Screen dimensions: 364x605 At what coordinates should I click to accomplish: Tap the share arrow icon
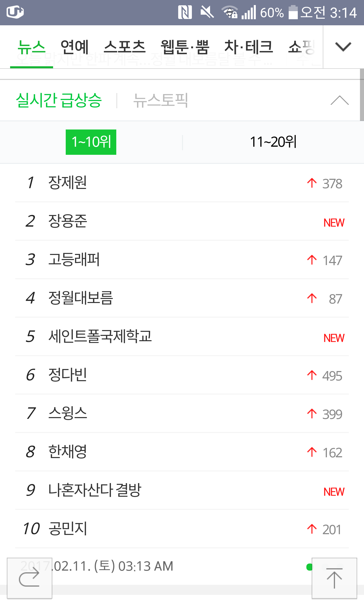click(29, 578)
